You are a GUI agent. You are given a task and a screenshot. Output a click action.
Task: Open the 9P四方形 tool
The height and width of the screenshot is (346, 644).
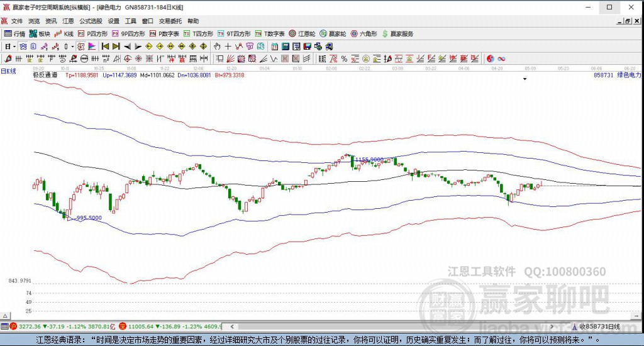click(x=128, y=34)
